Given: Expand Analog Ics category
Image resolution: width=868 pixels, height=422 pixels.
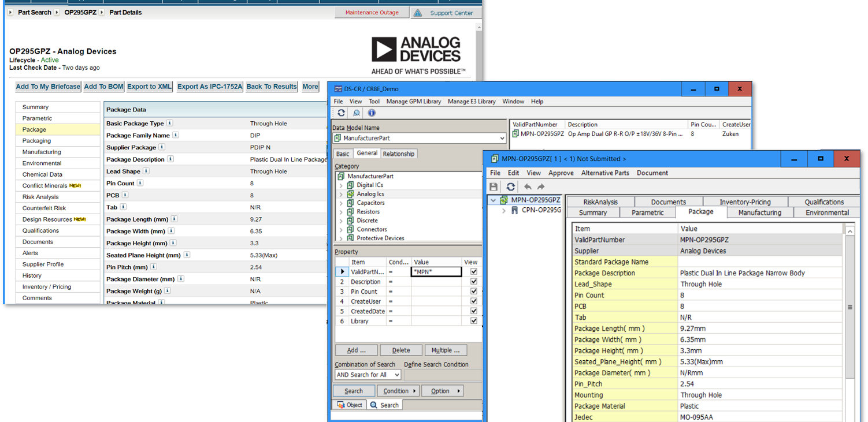Looking at the screenshot, I should (x=341, y=195).
